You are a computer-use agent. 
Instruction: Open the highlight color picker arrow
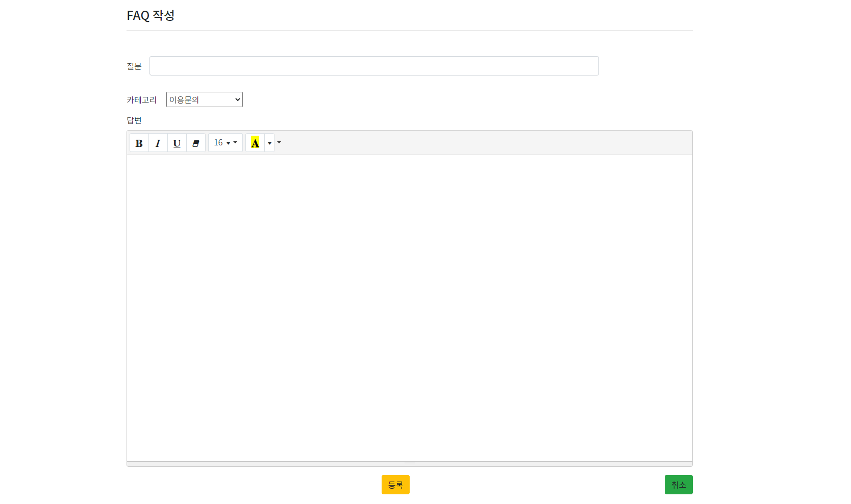point(269,143)
